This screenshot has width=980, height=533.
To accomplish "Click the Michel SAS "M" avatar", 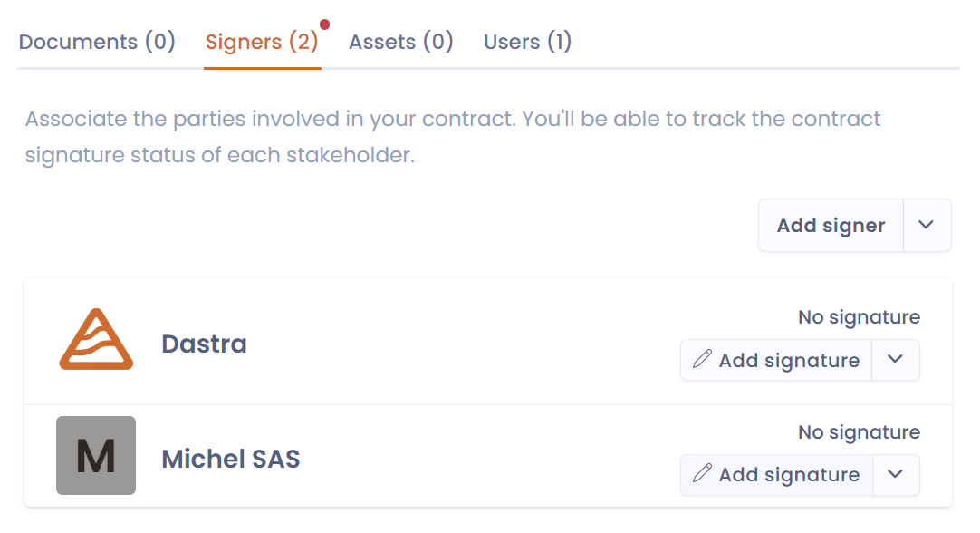I will point(96,455).
